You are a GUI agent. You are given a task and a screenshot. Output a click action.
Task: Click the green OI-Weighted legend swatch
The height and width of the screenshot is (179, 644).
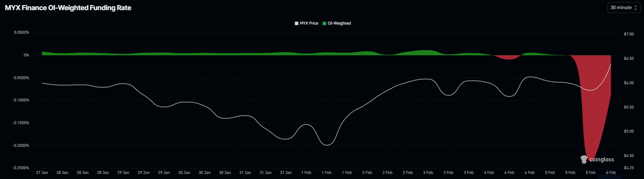(x=324, y=23)
